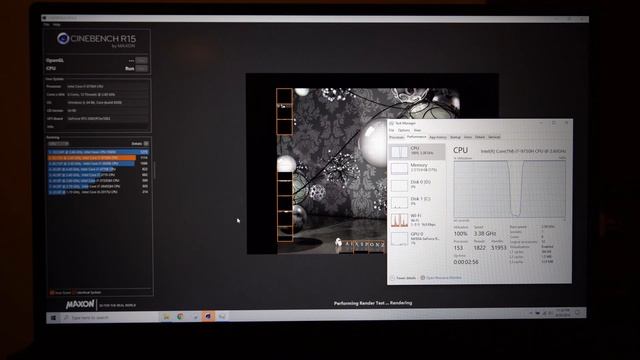Screen dimensions: 640x360
Task: Open Task Manager View menu
Action: tap(417, 130)
